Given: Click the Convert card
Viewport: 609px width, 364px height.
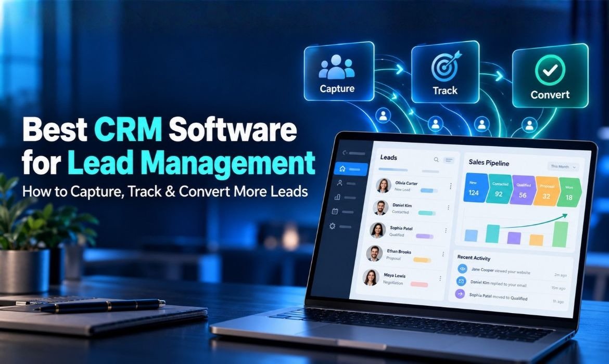Looking at the screenshot, I should tap(550, 76).
